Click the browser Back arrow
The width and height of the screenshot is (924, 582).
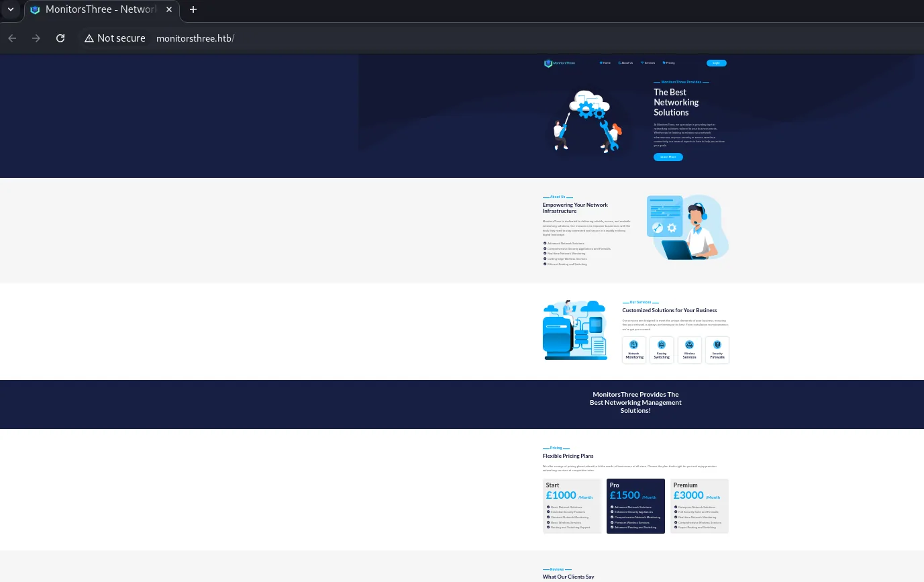tap(12, 38)
